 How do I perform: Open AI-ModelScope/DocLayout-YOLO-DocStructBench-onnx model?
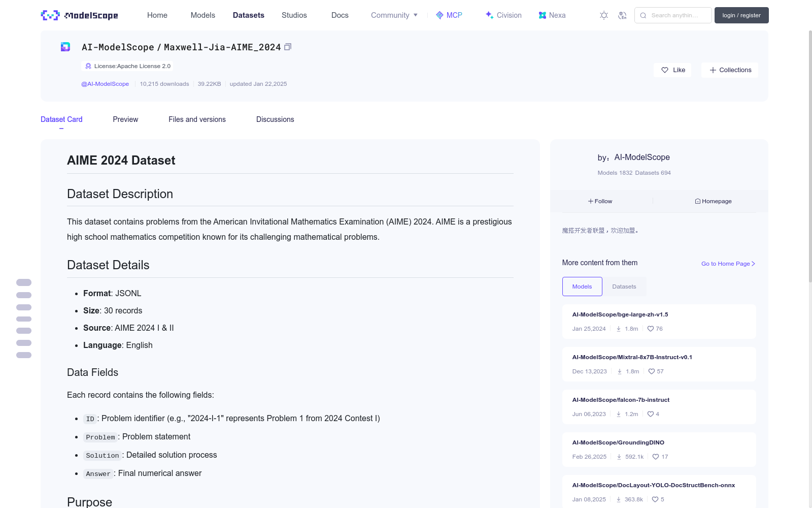(654, 485)
